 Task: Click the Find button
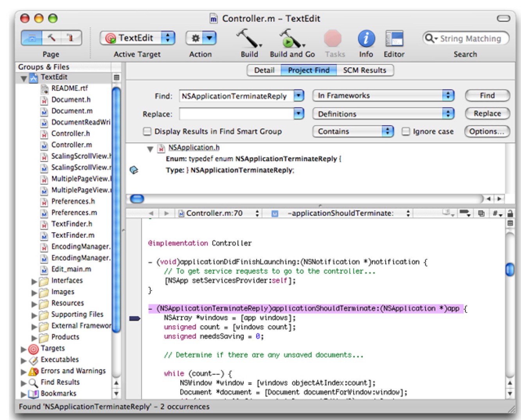[487, 95]
